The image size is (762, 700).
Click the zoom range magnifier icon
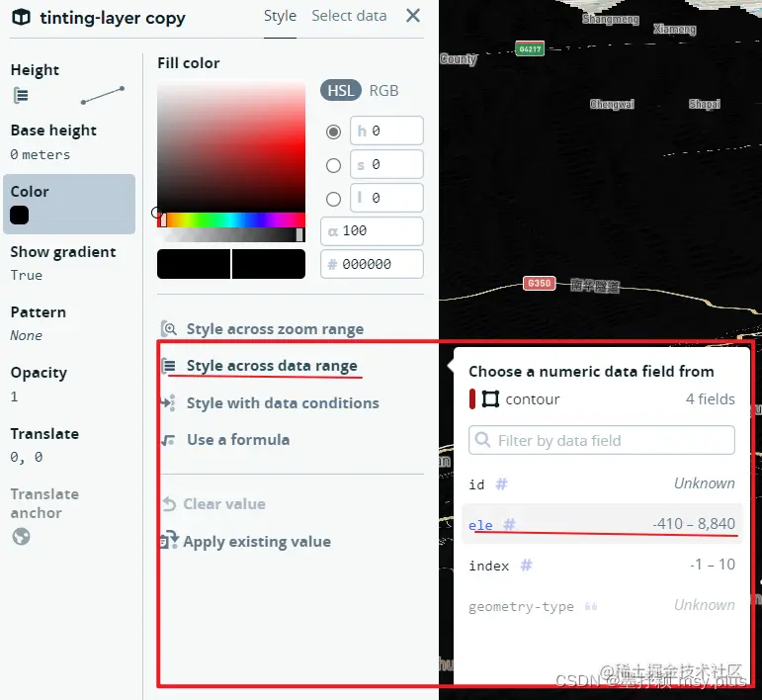(169, 329)
